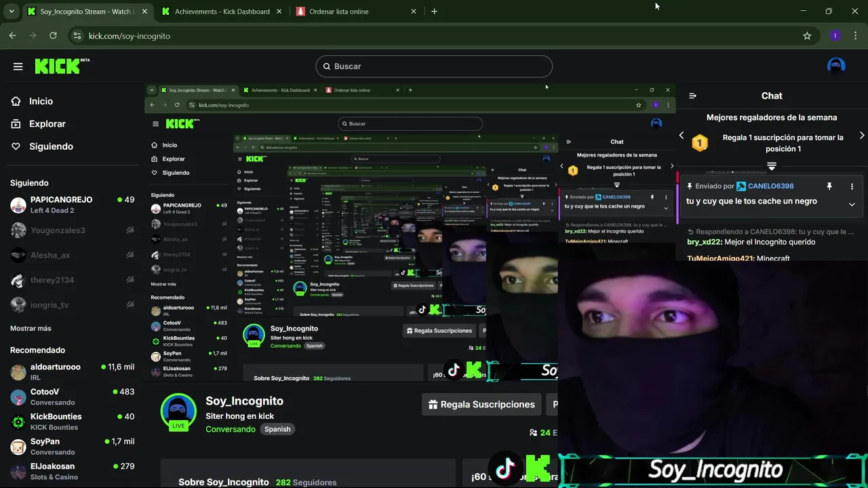Screen dimensions: 868x488
Task: Open pinned message three-dot options
Action: (x=852, y=186)
